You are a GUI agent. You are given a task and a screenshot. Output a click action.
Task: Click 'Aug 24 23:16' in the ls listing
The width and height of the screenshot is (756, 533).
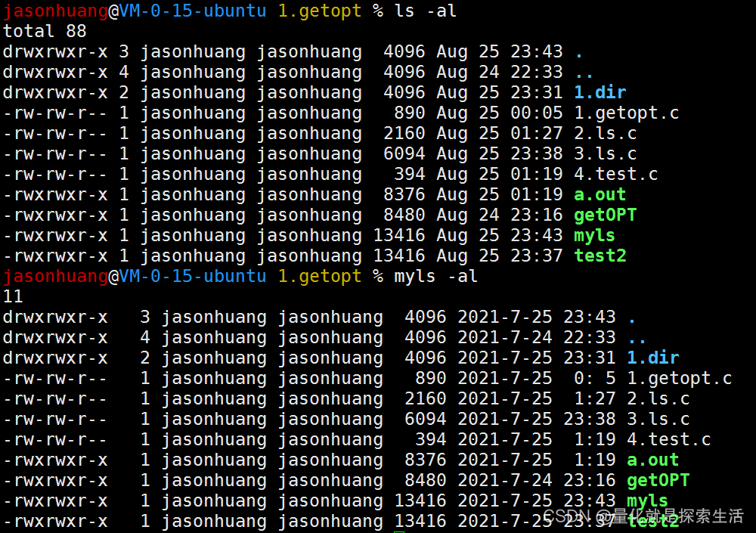click(x=500, y=215)
